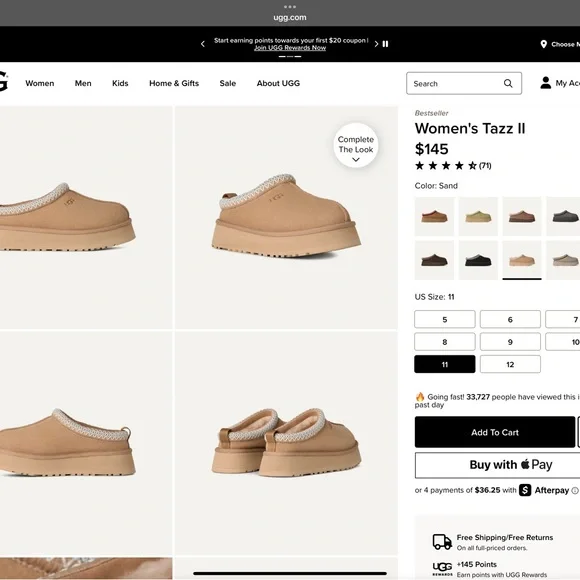Click the UGG logo
The height and width of the screenshot is (580, 580).
click(3, 81)
